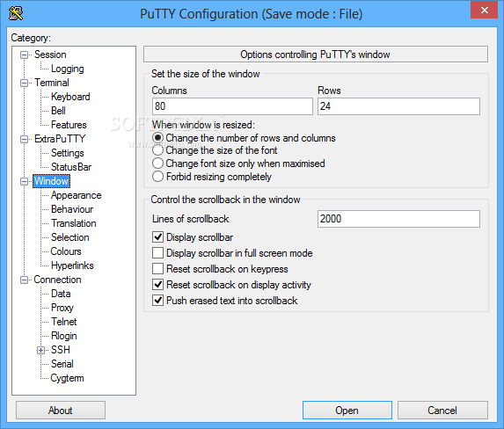Image resolution: width=504 pixels, height=429 pixels.
Task: Click the Columns input field
Action: pyautogui.click(x=232, y=106)
